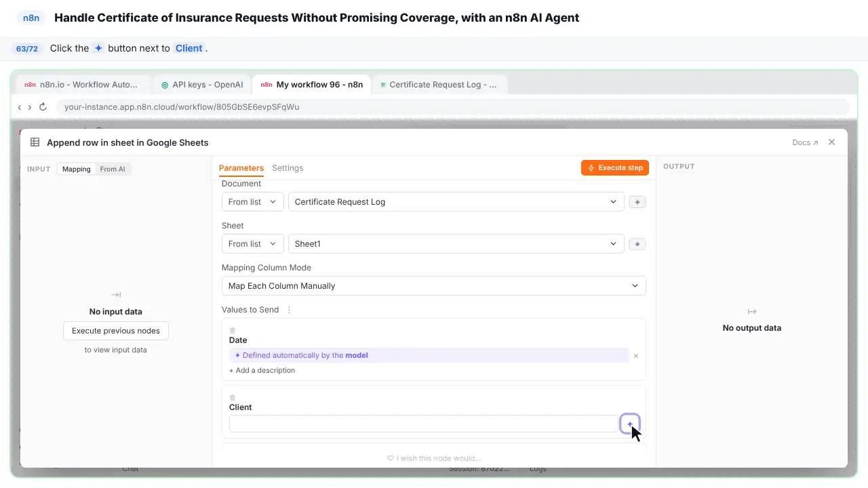Switch to the Settings tab
This screenshot has height=488, width=868.
click(288, 168)
